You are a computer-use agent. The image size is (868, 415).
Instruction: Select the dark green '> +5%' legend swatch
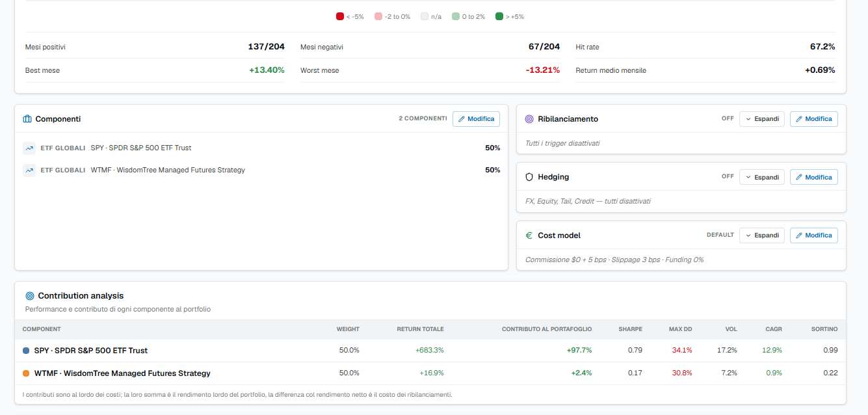pyautogui.click(x=499, y=16)
